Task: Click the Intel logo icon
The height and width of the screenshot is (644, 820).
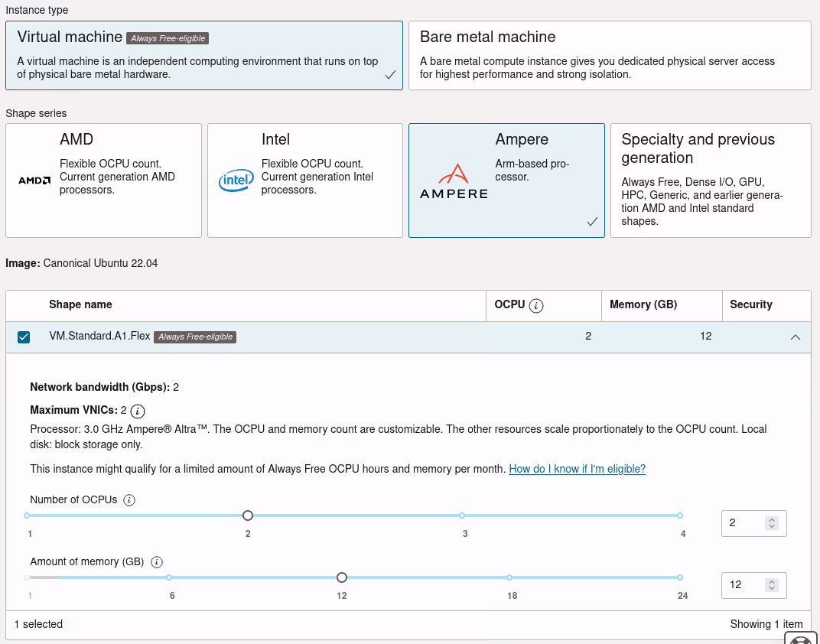Action: [236, 180]
